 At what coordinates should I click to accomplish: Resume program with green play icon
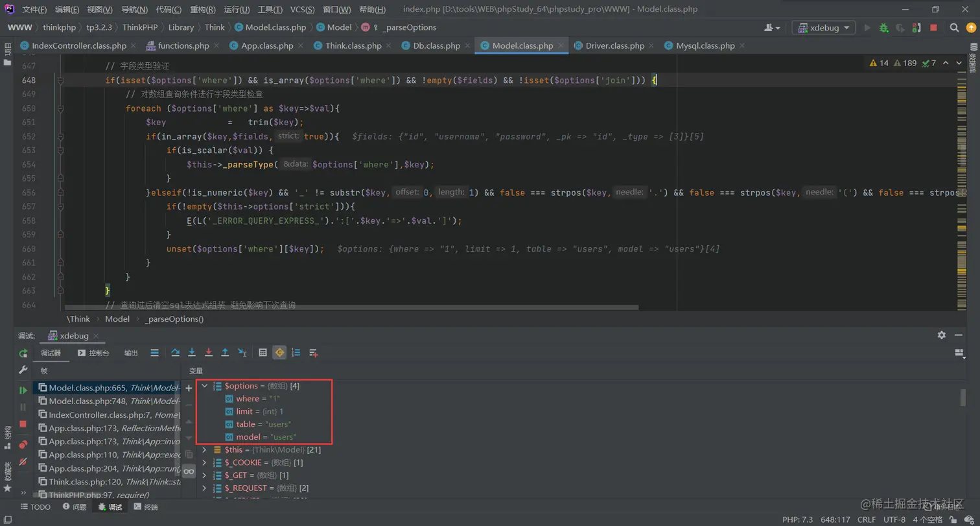coord(23,390)
